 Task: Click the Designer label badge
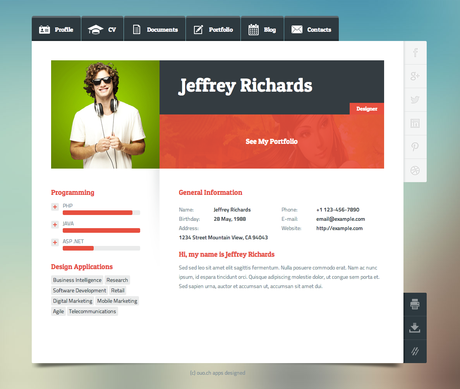[367, 109]
